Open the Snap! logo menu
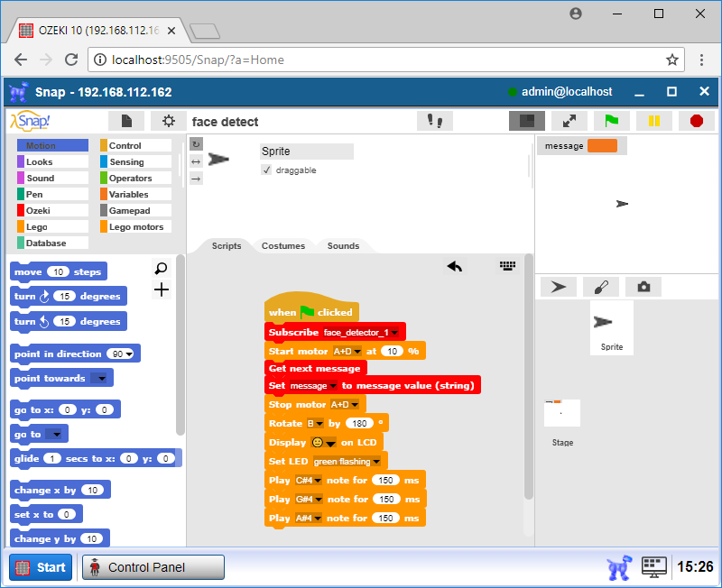 pos(30,121)
